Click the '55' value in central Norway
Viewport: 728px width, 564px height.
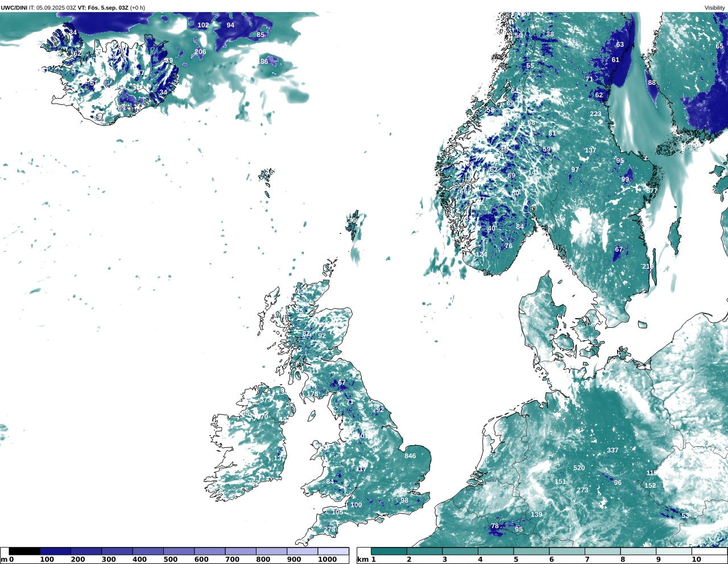click(530, 66)
